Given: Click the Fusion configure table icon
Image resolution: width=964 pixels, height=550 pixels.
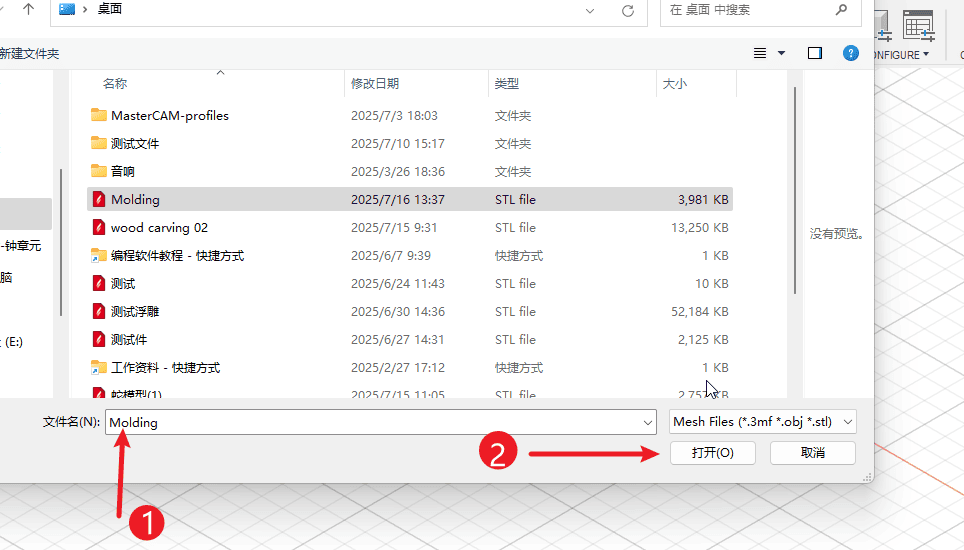Looking at the screenshot, I should tap(917, 25).
